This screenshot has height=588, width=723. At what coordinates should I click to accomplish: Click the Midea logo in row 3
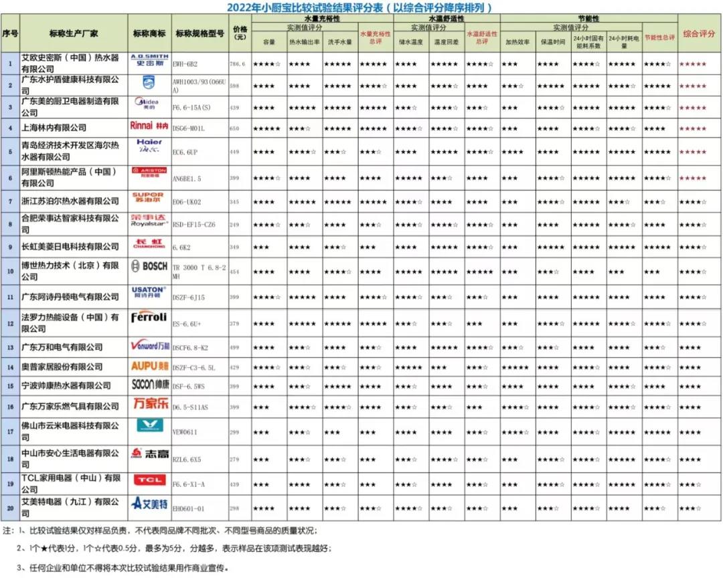[x=149, y=104]
